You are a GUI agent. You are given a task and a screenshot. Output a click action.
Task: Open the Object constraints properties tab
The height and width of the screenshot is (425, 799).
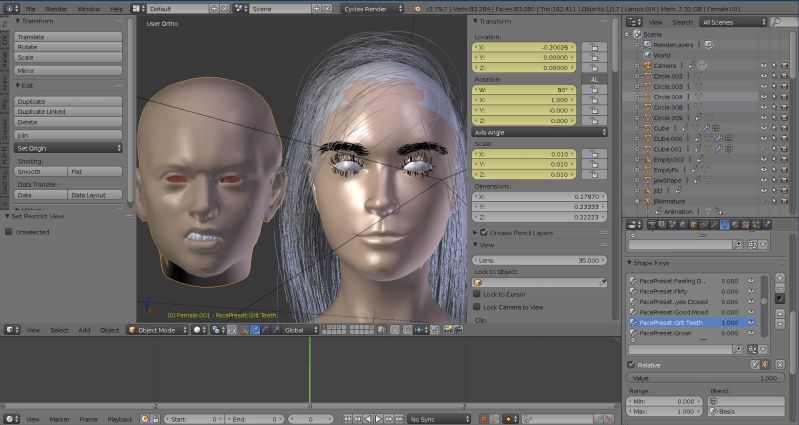tap(704, 224)
